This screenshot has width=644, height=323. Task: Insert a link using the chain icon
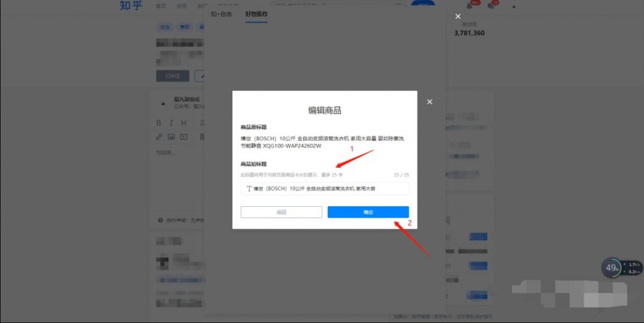(158, 137)
